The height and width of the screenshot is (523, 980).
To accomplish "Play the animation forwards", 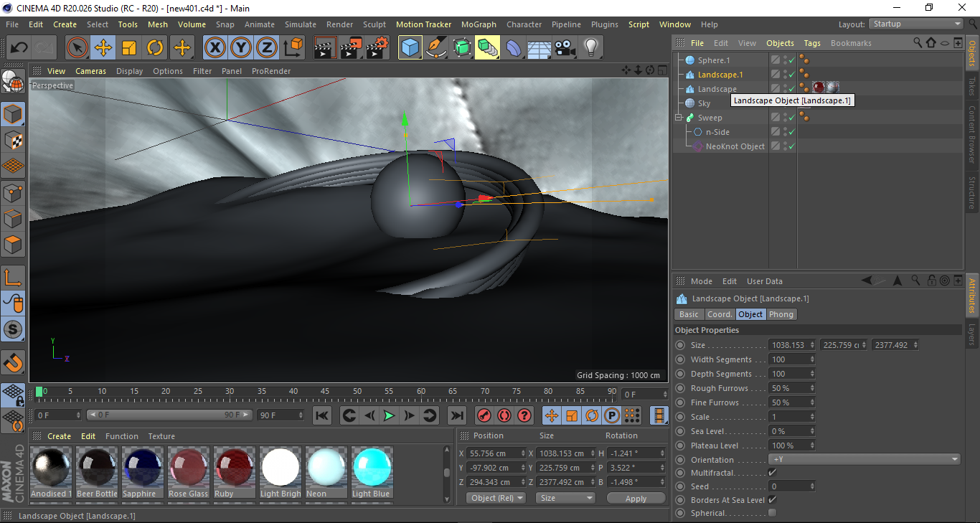I will [x=389, y=415].
